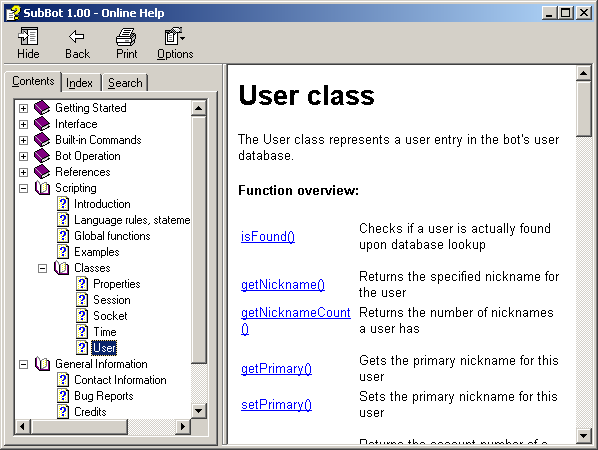Select the Contact Information tree topic
This screenshot has height=450, width=598.
(x=120, y=380)
